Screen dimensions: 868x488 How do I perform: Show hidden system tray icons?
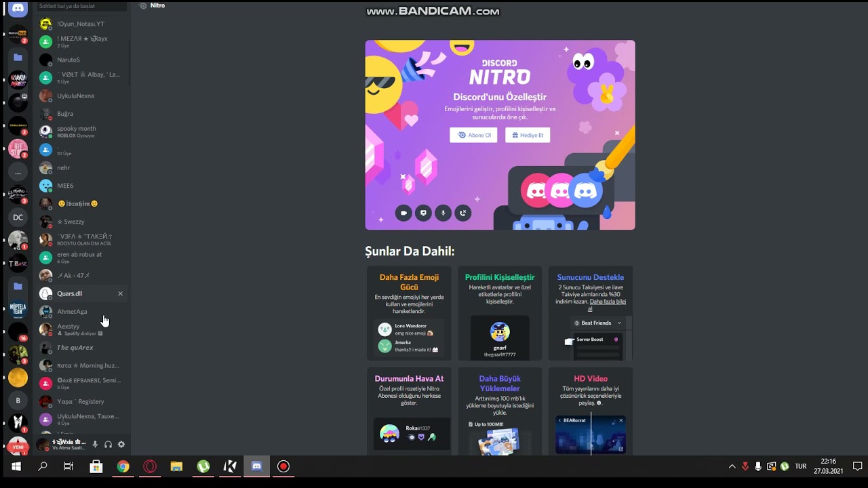pos(732,466)
